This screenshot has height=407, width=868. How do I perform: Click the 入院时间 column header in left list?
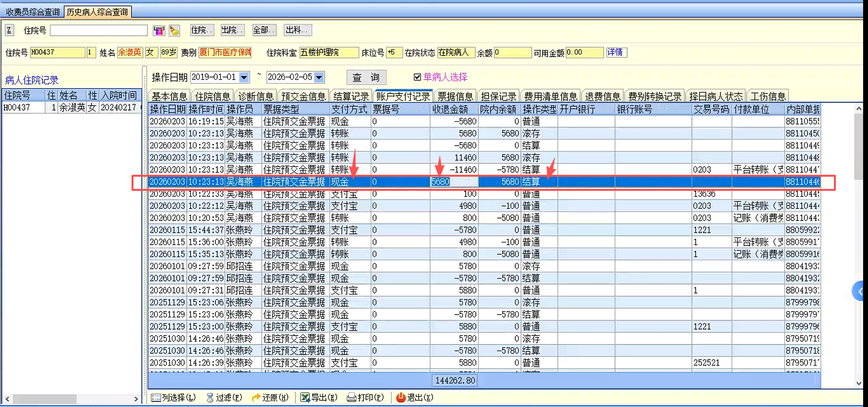point(119,95)
